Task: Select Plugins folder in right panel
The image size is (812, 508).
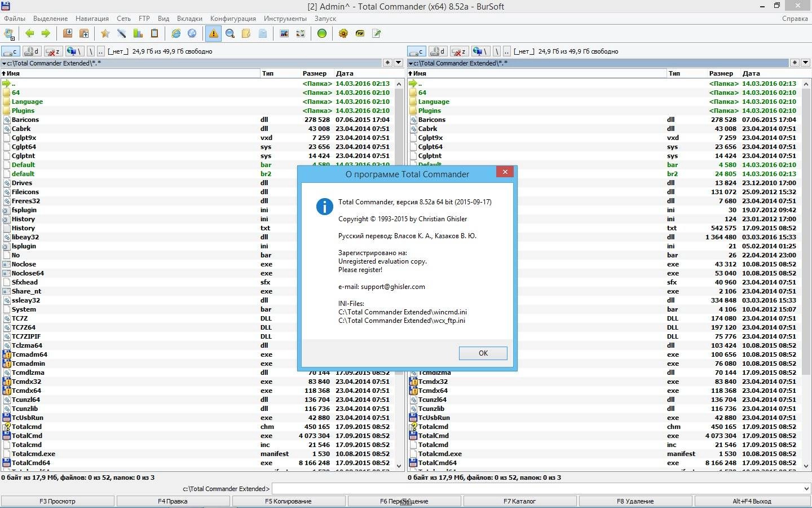Action: pos(430,111)
